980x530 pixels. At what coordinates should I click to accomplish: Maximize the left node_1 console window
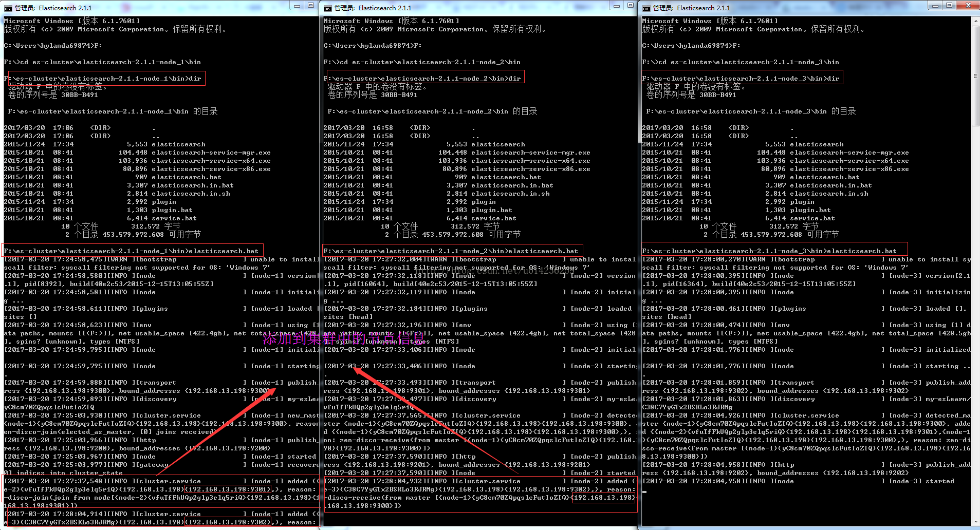coord(311,6)
